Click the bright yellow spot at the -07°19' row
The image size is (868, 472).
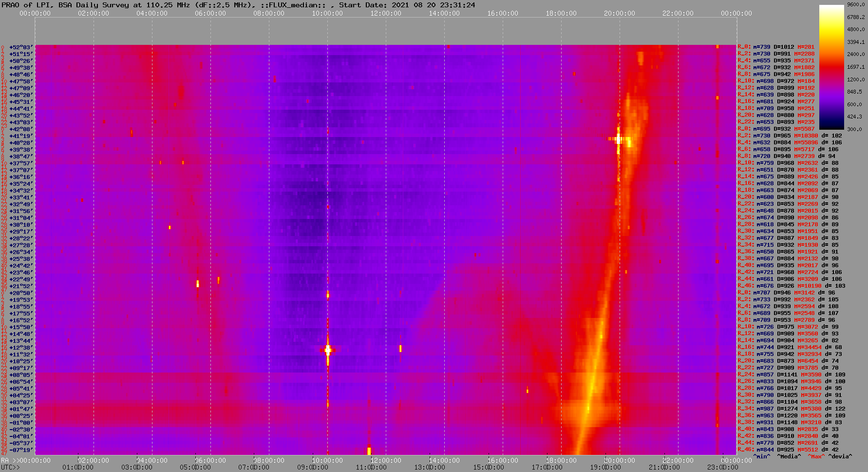tap(369, 451)
